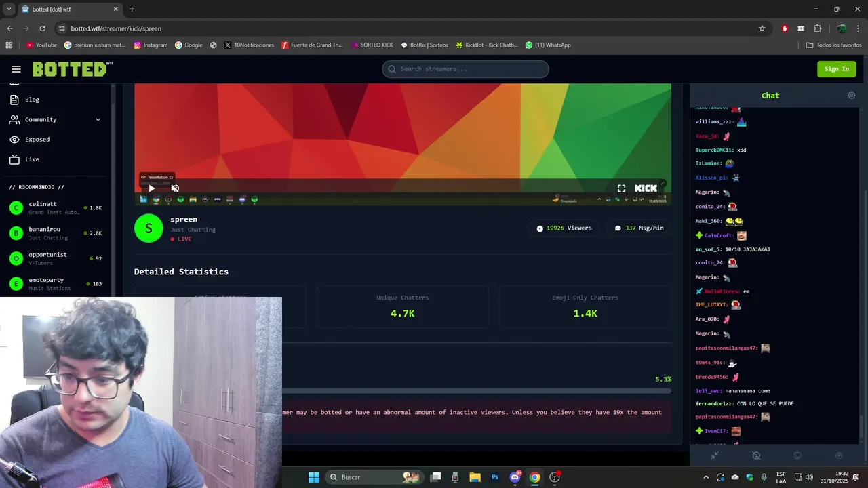Open YouTube bookmark
Screen dimensions: 868x488
[x=41, y=45]
